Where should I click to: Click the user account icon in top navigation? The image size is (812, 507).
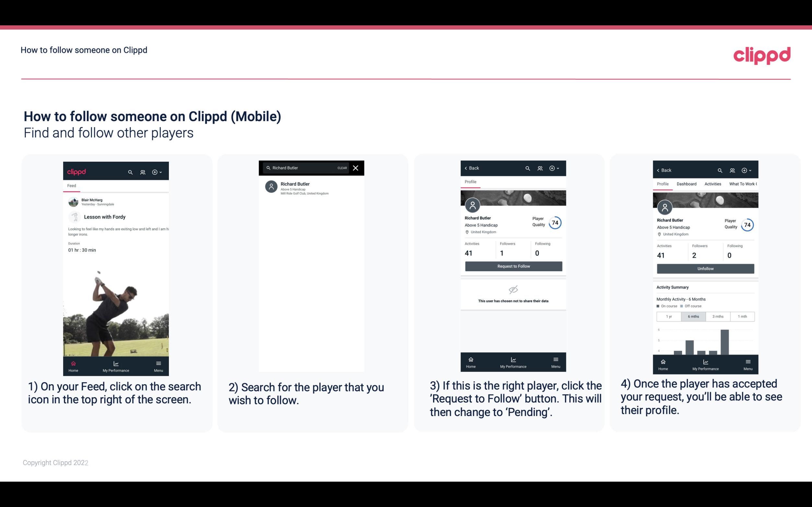tap(142, 171)
